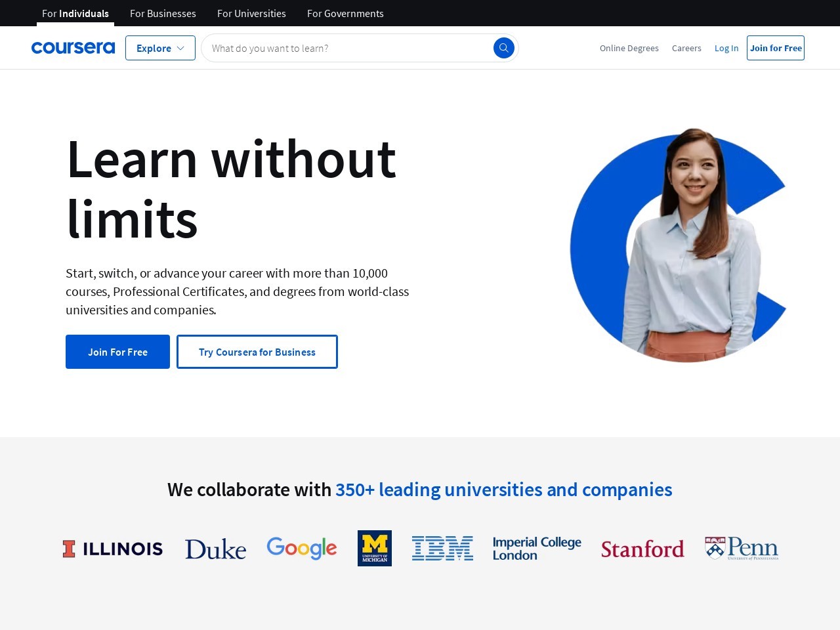Viewport: 840px width, 630px height.
Task: Click the blue search magnifier icon
Action: 503,48
